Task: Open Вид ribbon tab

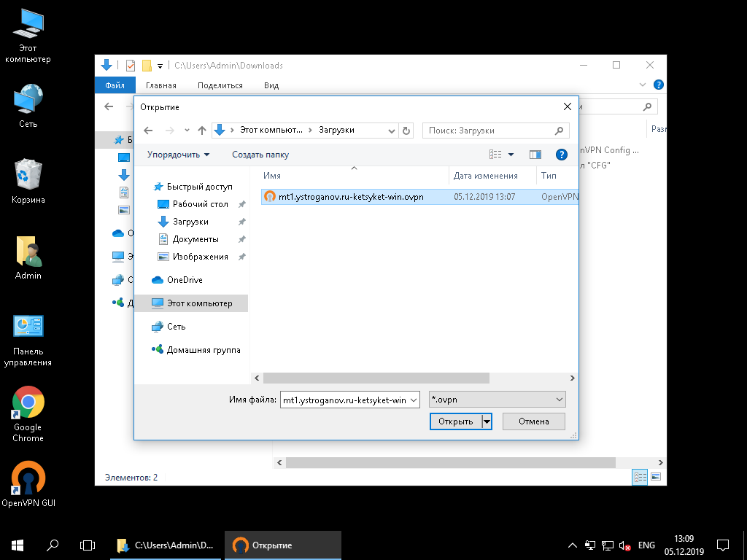Action: tap(271, 85)
